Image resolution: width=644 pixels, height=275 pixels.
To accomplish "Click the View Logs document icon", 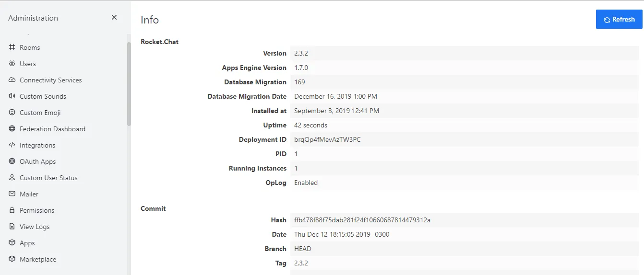I will pyautogui.click(x=12, y=227).
